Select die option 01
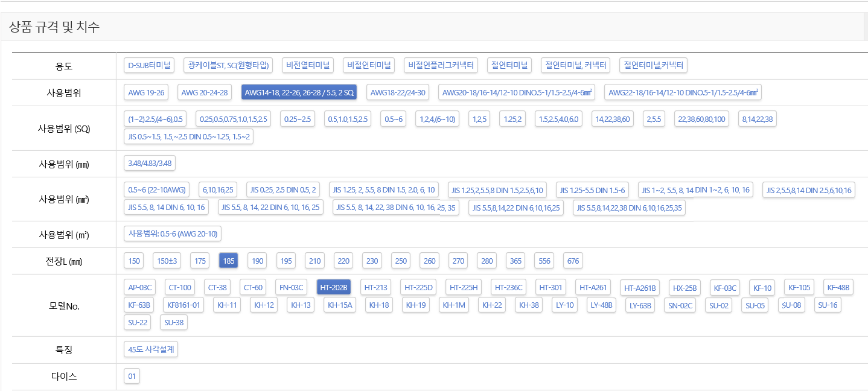The width and height of the screenshot is (868, 391). pos(132,376)
